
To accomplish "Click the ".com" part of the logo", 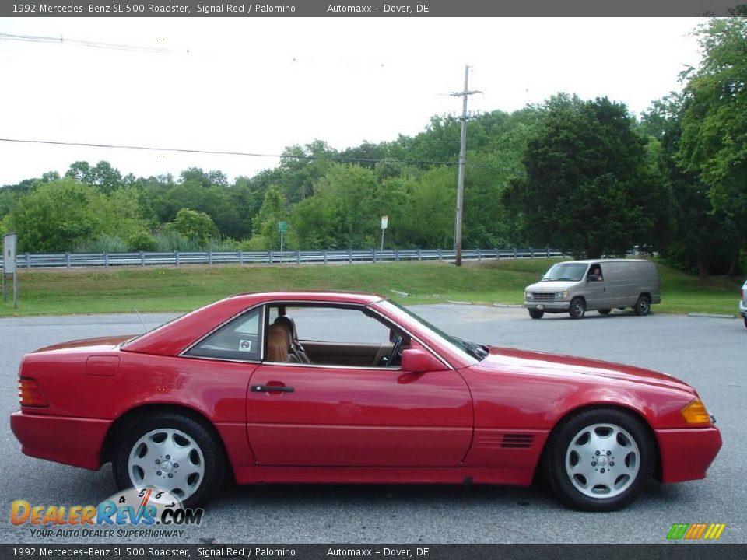I will 179,517.
